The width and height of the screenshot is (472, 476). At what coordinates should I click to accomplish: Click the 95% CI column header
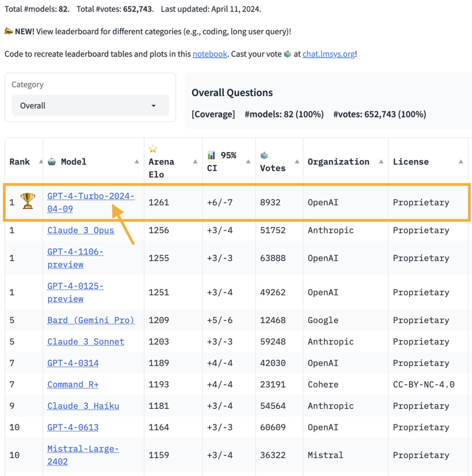click(222, 162)
